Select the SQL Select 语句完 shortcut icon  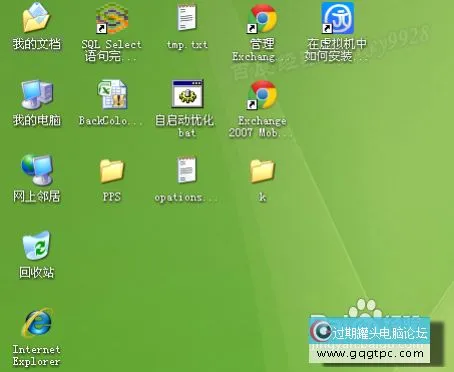point(112,18)
